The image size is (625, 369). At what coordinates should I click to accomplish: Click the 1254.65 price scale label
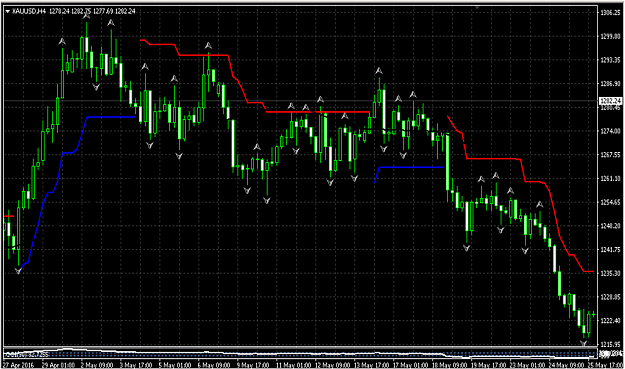click(610, 202)
